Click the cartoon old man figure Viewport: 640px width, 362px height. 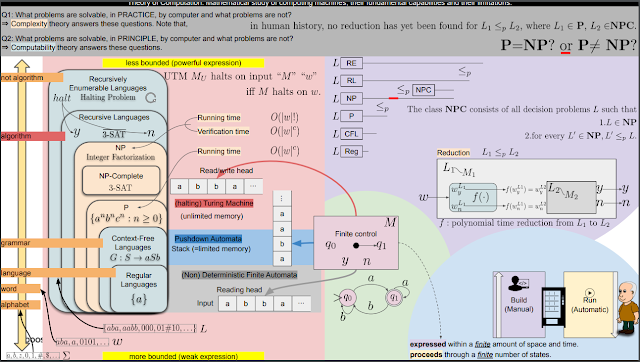(629, 308)
